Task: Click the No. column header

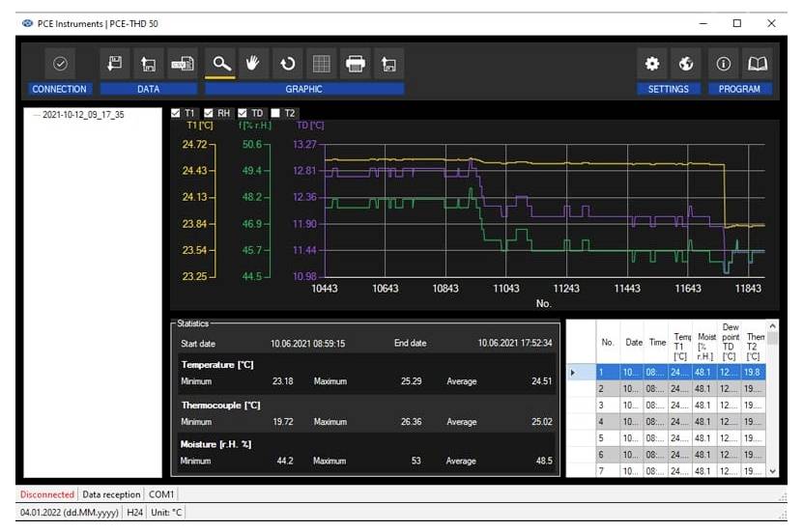Action: pos(608,342)
